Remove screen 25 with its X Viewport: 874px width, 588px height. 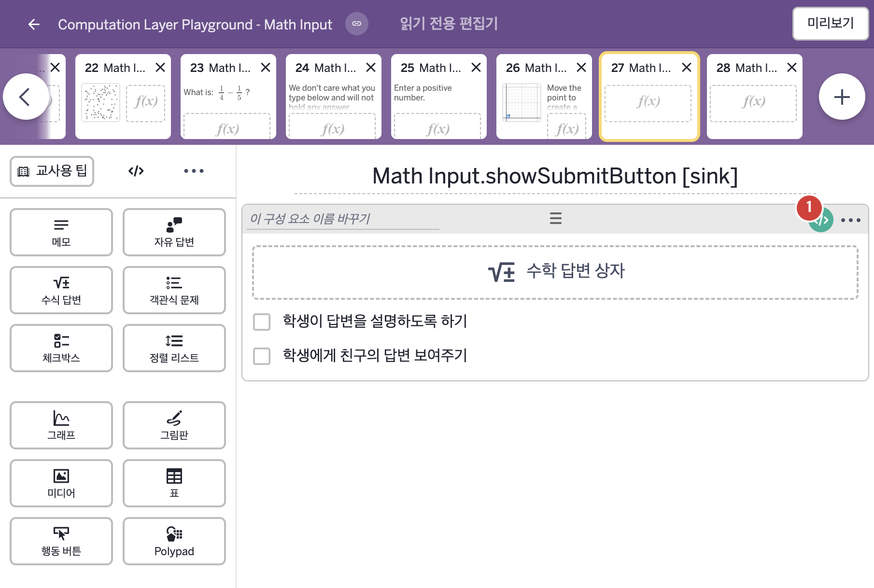coord(476,68)
